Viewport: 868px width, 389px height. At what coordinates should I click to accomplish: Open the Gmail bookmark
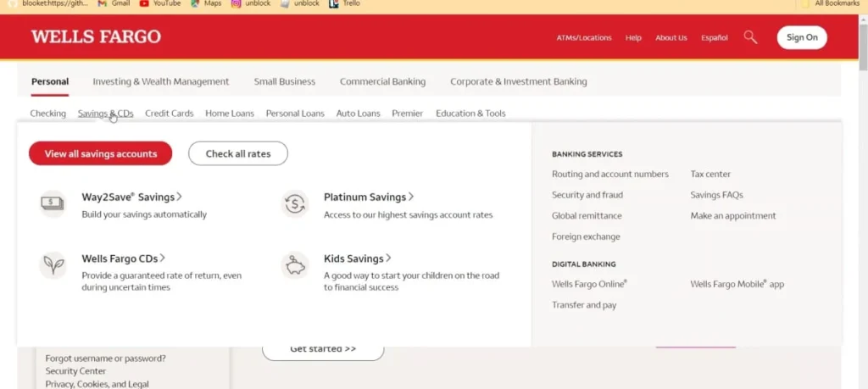114,3
